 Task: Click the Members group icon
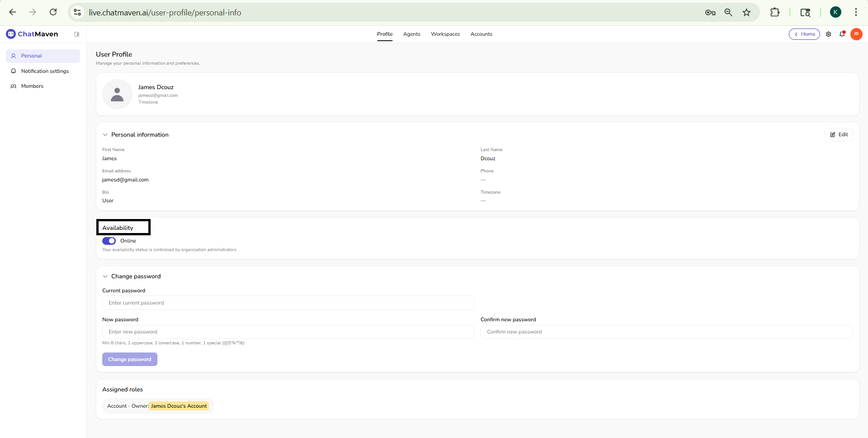(14, 86)
